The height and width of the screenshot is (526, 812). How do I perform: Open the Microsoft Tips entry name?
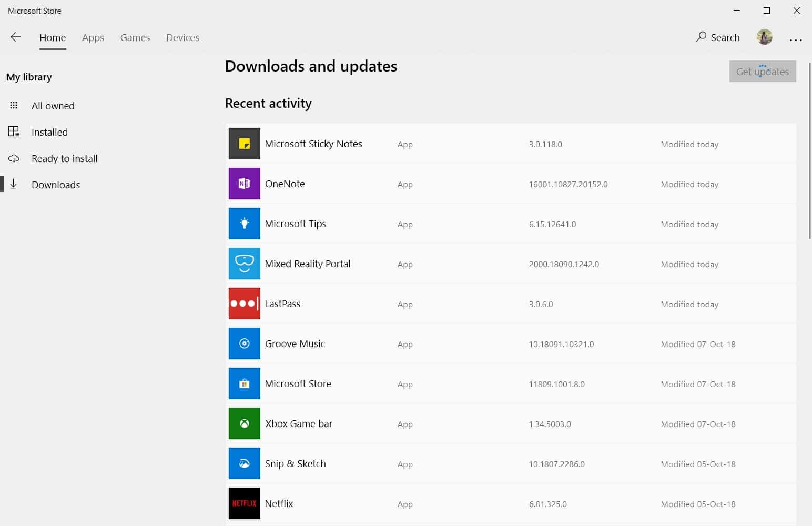pos(296,224)
